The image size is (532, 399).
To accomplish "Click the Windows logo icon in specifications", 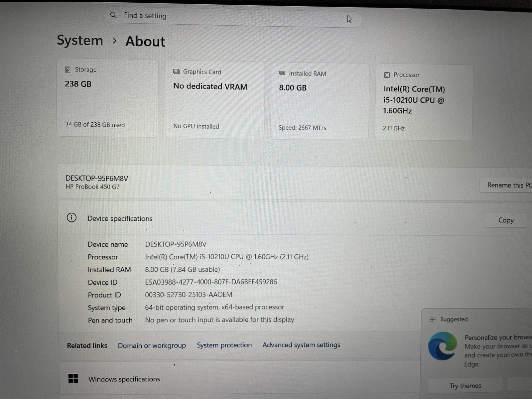I will [73, 378].
